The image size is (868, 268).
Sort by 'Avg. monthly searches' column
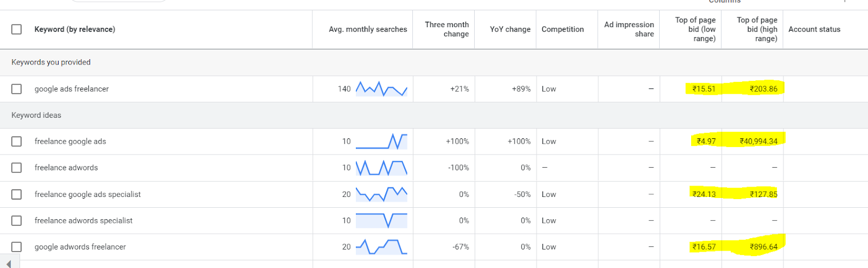click(x=368, y=29)
